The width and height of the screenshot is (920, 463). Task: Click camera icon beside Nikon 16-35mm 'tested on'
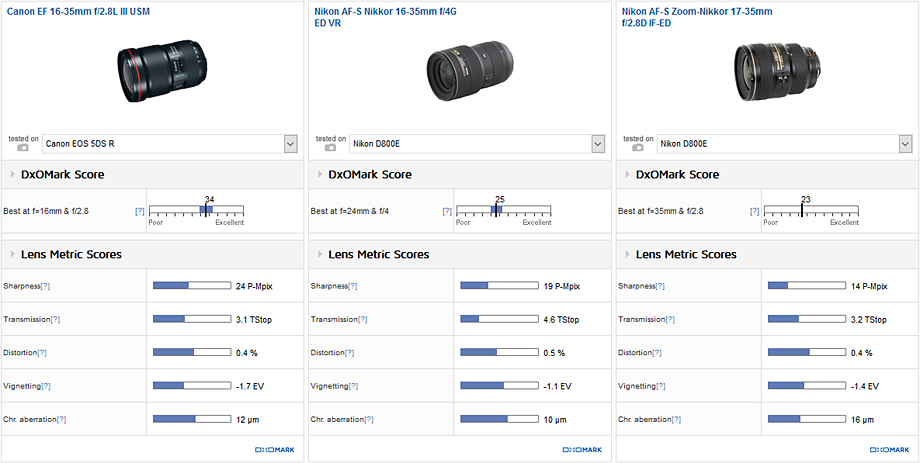tap(331, 148)
